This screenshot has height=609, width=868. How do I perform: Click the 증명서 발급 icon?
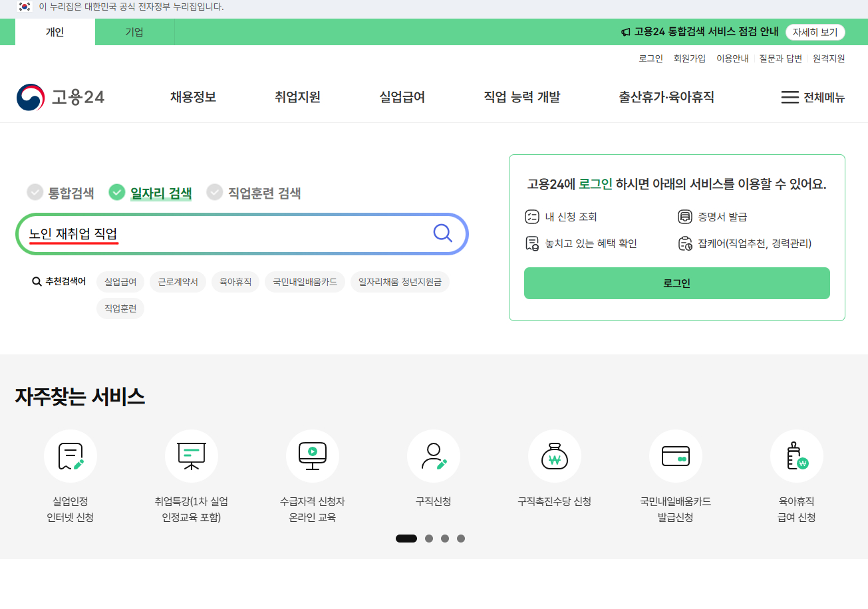[x=684, y=217]
